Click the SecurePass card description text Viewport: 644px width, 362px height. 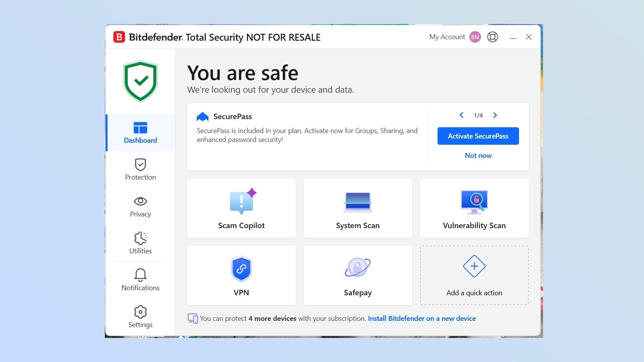point(307,135)
